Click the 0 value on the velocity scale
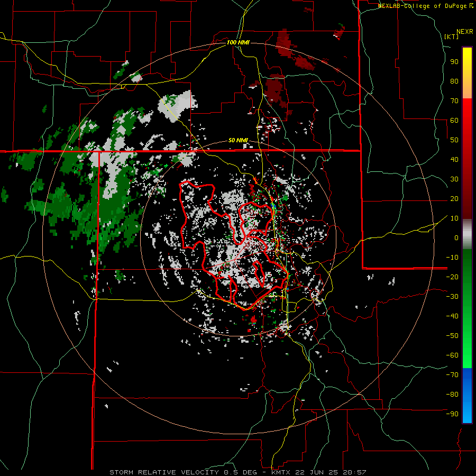The width and height of the screenshot is (476, 476). (456, 238)
